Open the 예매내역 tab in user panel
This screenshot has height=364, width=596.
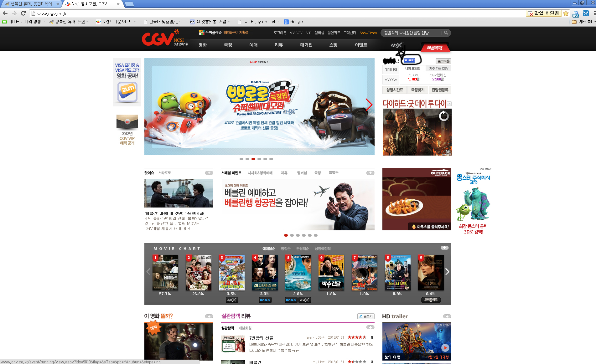click(x=391, y=70)
